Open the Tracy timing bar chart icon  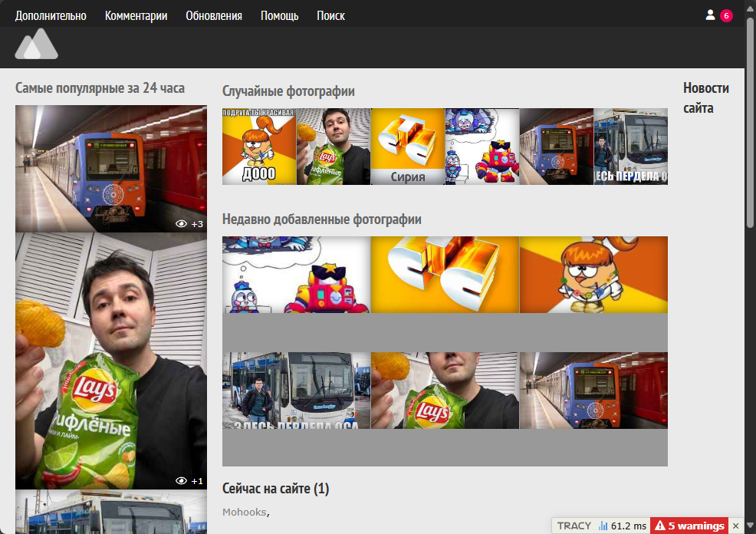[603, 526]
